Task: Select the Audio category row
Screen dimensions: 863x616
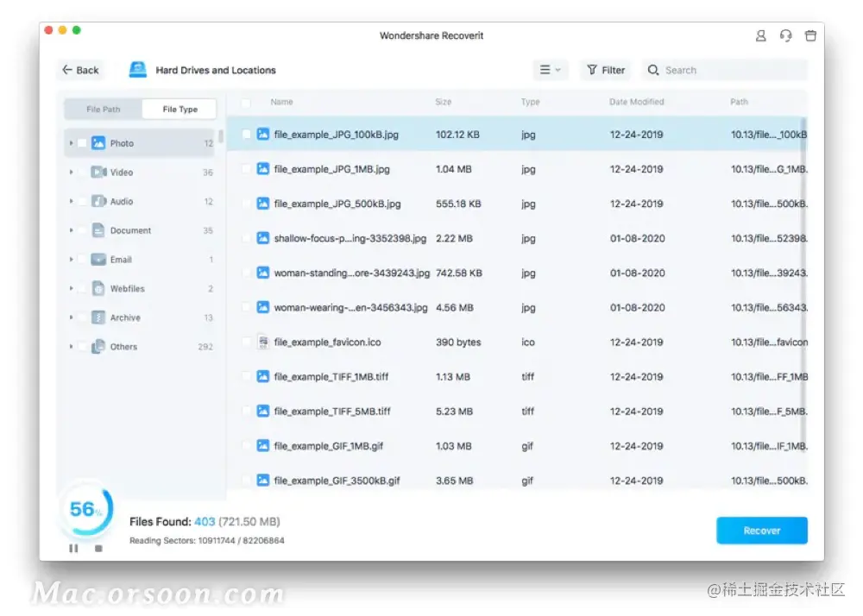Action: tap(140, 201)
